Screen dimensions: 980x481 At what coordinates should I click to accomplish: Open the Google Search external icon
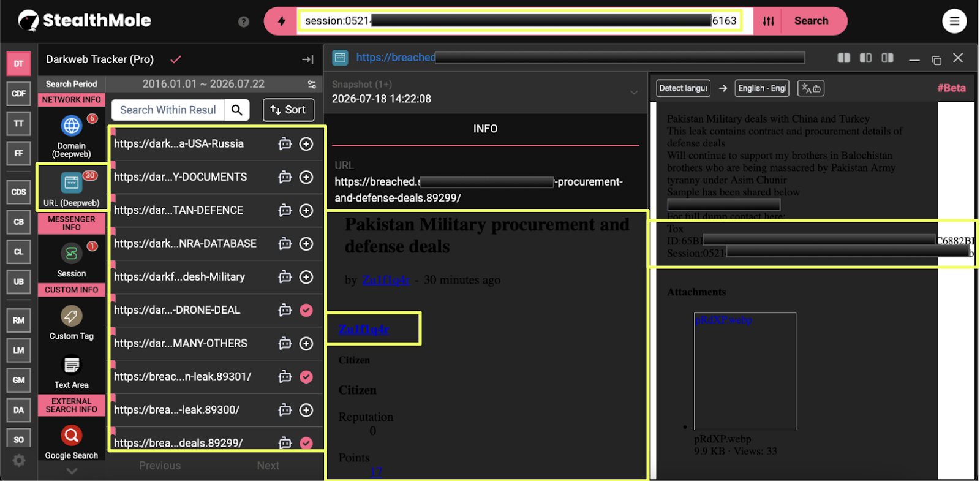point(72,435)
